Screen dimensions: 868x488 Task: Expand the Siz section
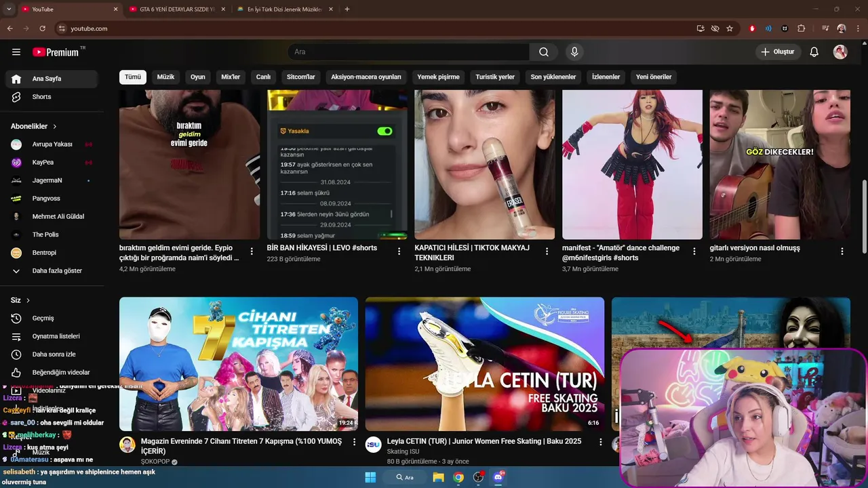click(20, 300)
